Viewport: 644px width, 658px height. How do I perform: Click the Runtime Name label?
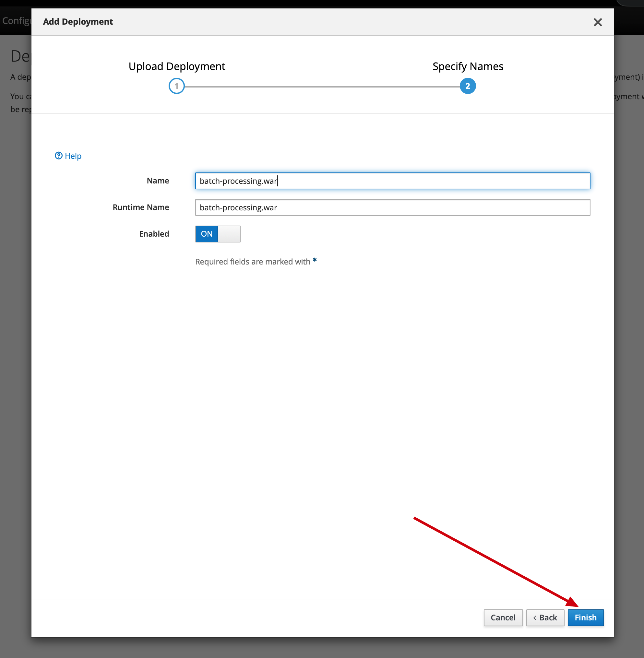pyautogui.click(x=141, y=207)
